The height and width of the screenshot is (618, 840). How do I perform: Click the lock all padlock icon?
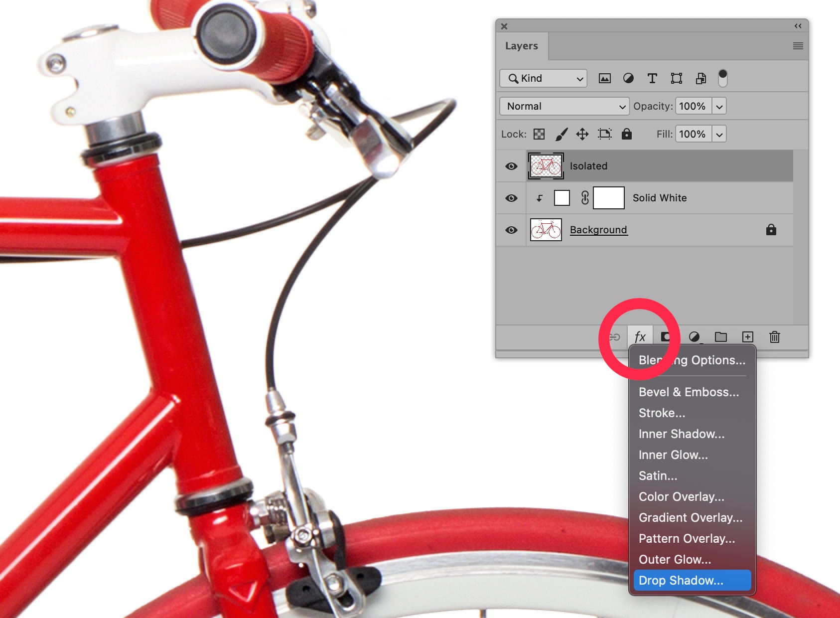626,134
